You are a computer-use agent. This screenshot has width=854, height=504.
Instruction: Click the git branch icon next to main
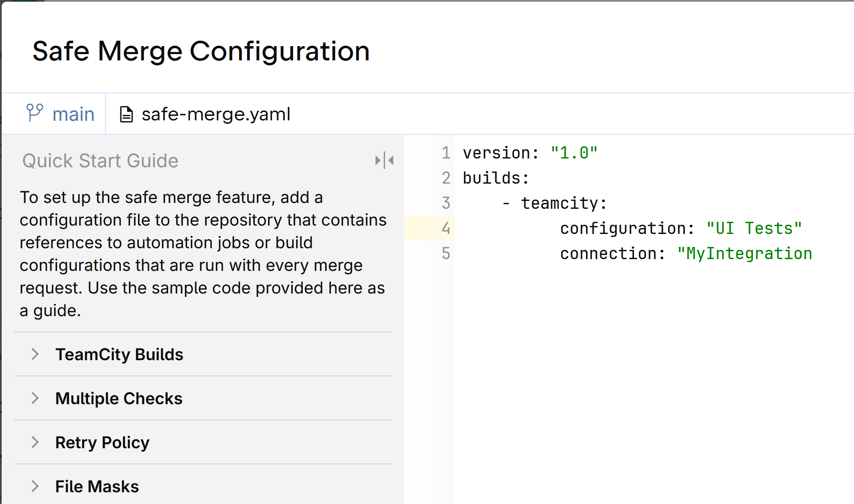coord(34,113)
